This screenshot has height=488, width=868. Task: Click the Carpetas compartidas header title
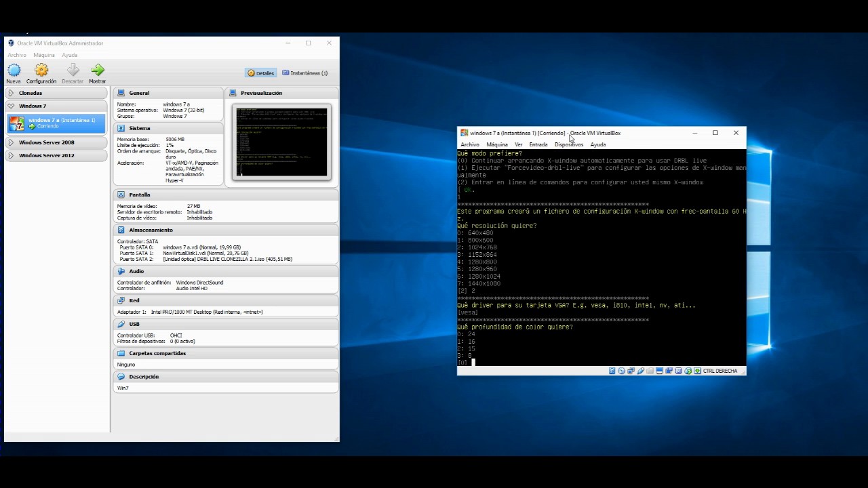(157, 353)
